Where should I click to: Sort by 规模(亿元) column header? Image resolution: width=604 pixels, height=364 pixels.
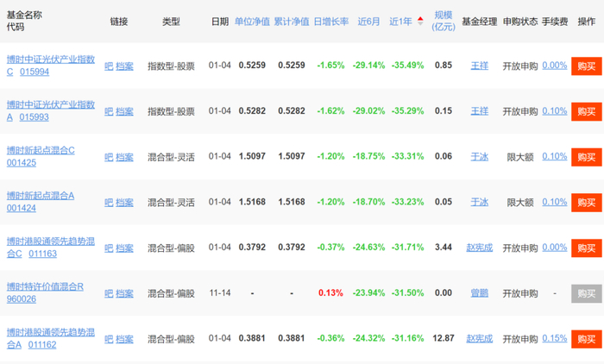(x=444, y=21)
